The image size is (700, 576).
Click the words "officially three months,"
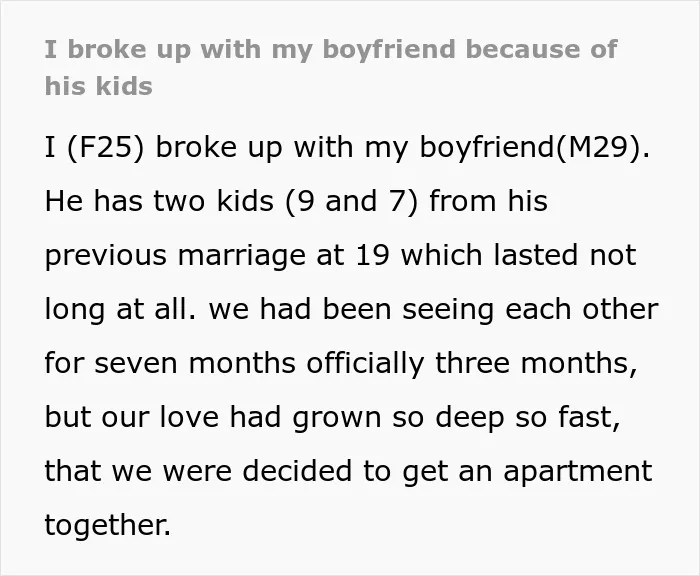(x=471, y=363)
